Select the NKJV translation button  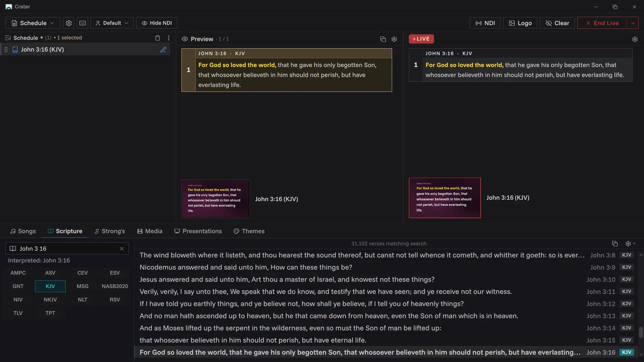[50, 300]
